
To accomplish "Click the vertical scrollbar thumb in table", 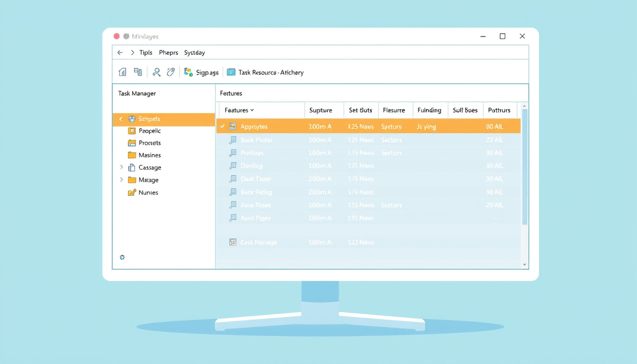I will click(525, 167).
